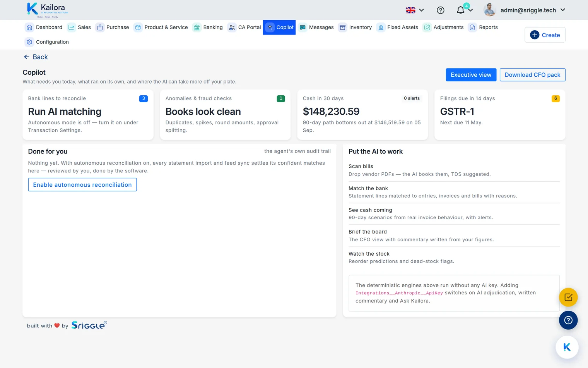The width and height of the screenshot is (588, 368).
Task: Select the See cash coming row
Action: coord(454,214)
